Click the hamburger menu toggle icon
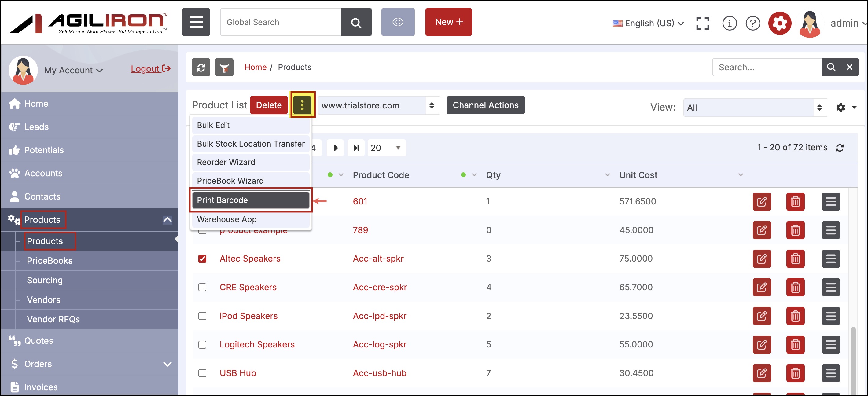868x396 pixels. (x=196, y=22)
